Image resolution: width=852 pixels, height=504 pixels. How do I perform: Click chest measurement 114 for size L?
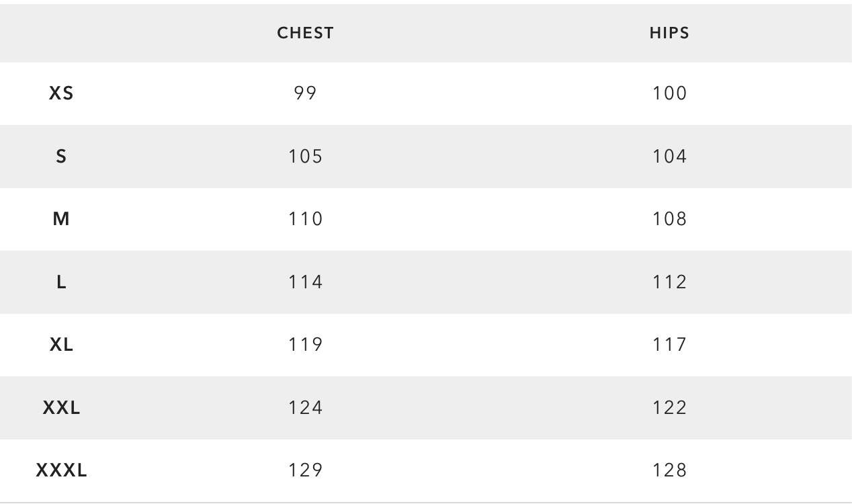pyautogui.click(x=306, y=282)
